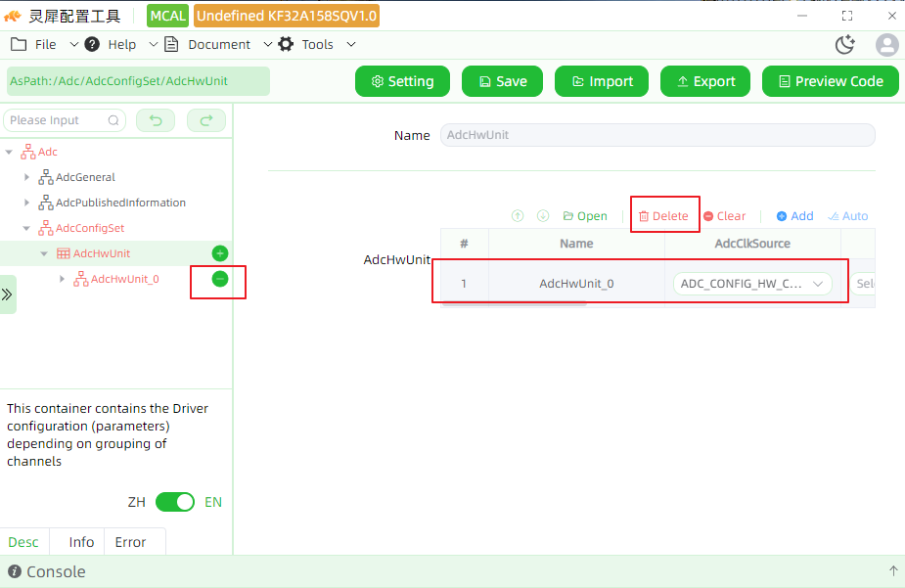Click the table horizontal scrollbar

pyautogui.click(x=514, y=304)
